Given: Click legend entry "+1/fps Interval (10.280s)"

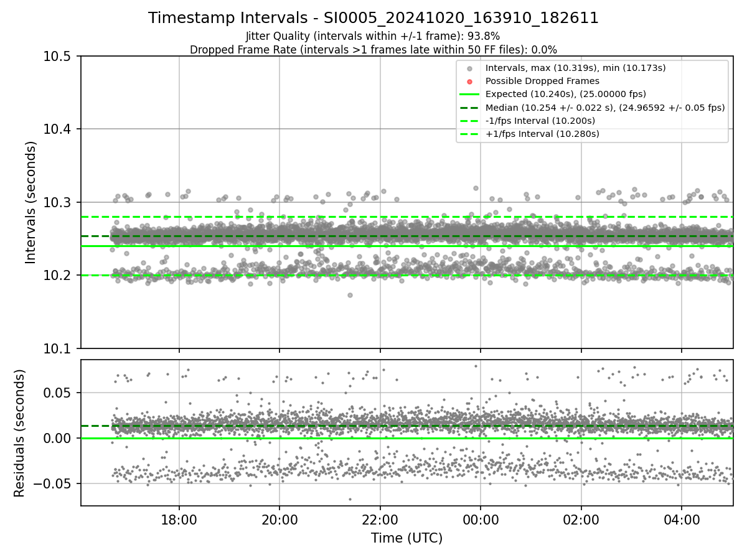Looking at the screenshot, I should pos(541,133).
